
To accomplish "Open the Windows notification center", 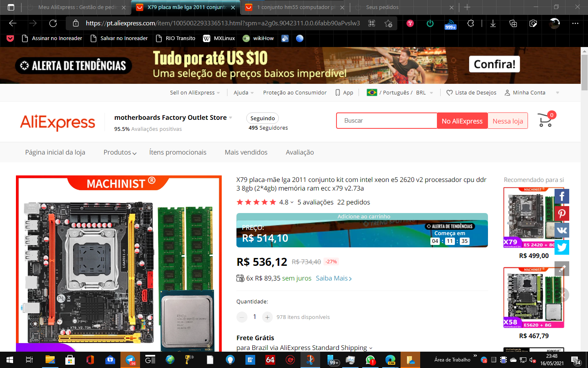I will pyautogui.click(x=576, y=360).
